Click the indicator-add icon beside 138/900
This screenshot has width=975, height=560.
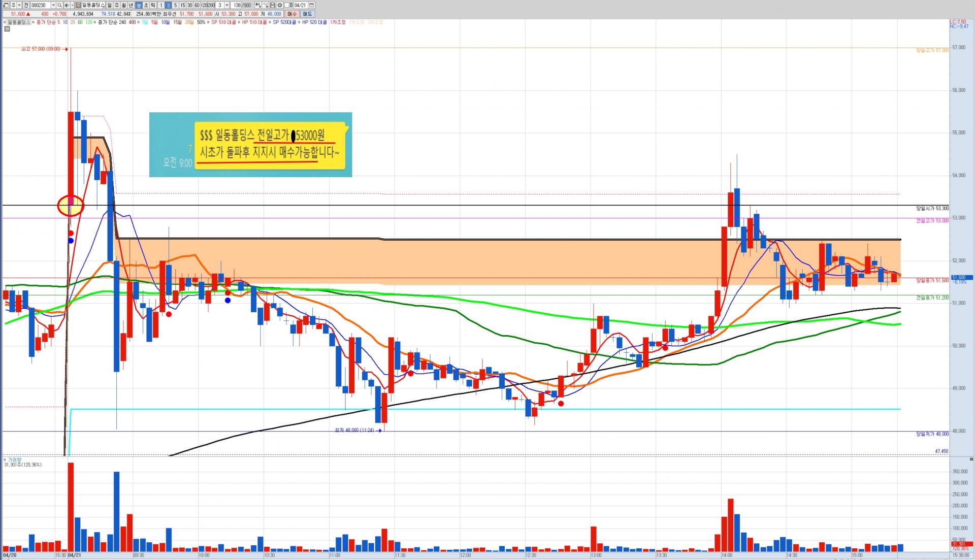tap(258, 5)
